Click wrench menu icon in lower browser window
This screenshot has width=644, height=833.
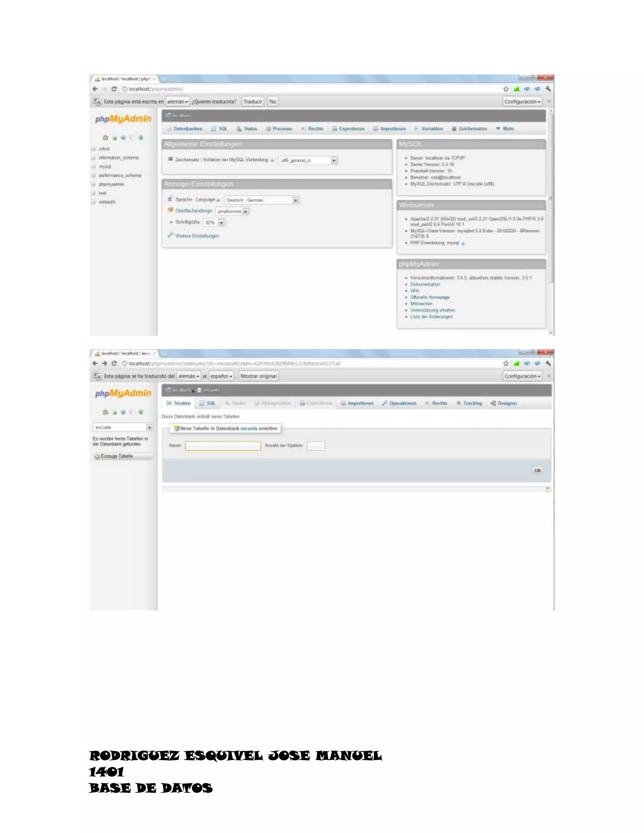click(548, 363)
